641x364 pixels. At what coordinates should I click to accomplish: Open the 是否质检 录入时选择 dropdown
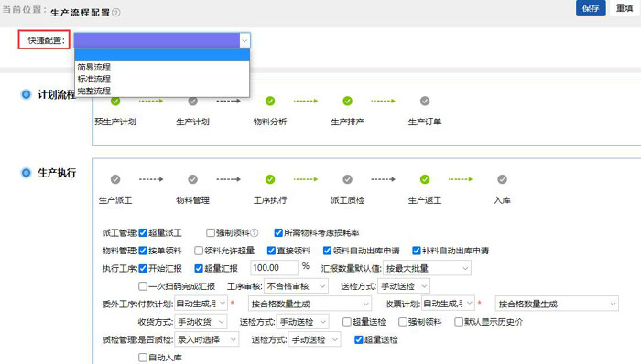(x=206, y=339)
